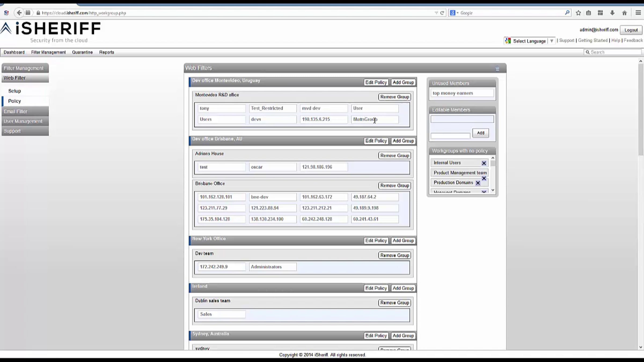Remove Group Brisbane Office
The width and height of the screenshot is (644, 362).
coord(394,186)
